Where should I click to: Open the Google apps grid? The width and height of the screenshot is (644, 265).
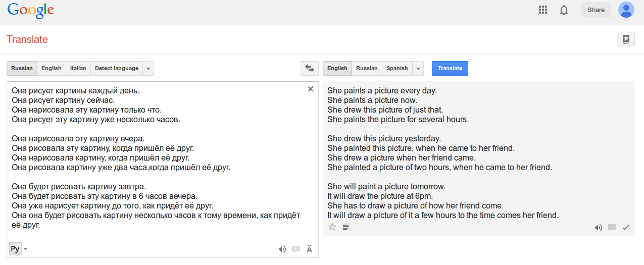pyautogui.click(x=543, y=10)
